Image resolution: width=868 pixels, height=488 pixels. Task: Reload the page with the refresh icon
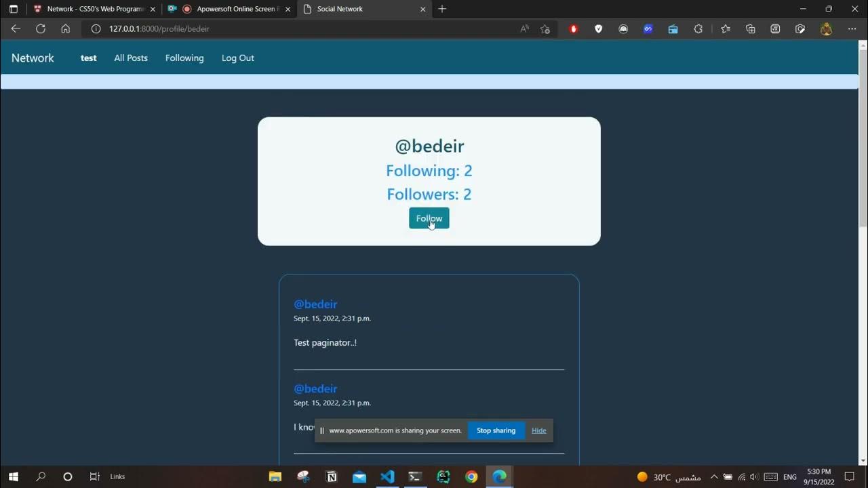[41, 28]
